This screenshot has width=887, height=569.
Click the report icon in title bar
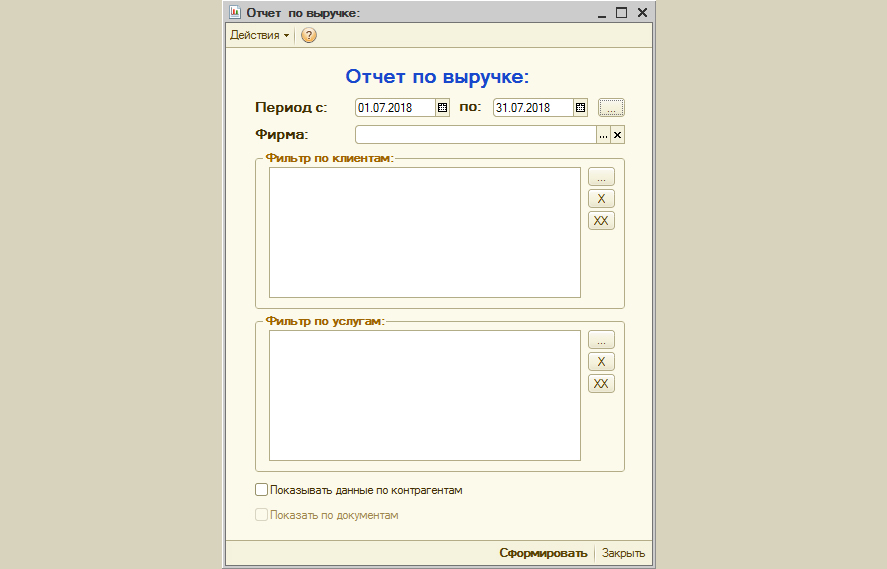[x=235, y=13]
